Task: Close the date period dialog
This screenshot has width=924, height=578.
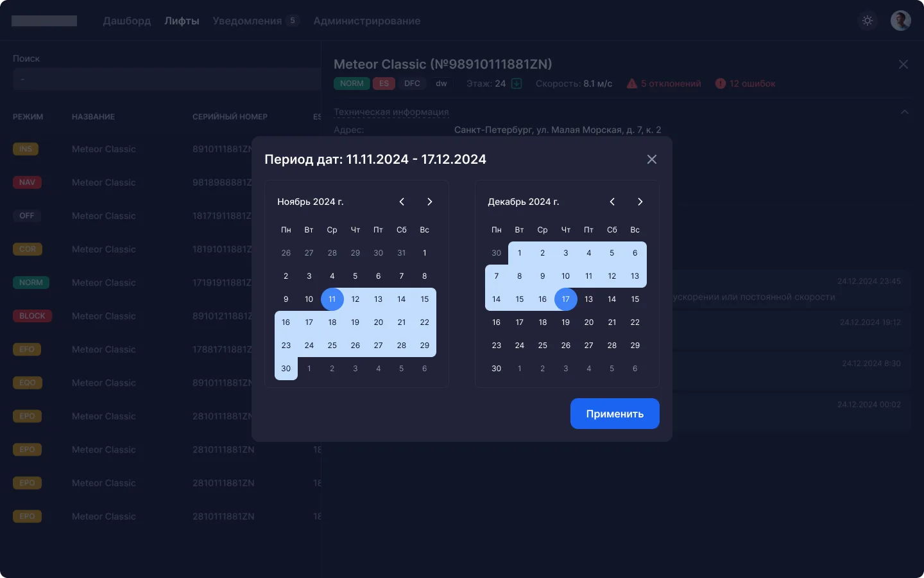Action: 652,159
